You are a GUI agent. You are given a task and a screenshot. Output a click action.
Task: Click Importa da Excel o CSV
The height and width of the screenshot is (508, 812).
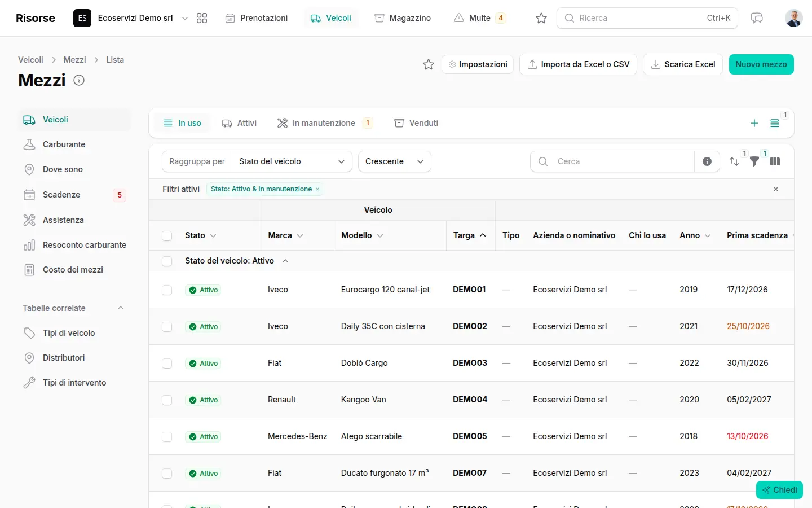(579, 64)
